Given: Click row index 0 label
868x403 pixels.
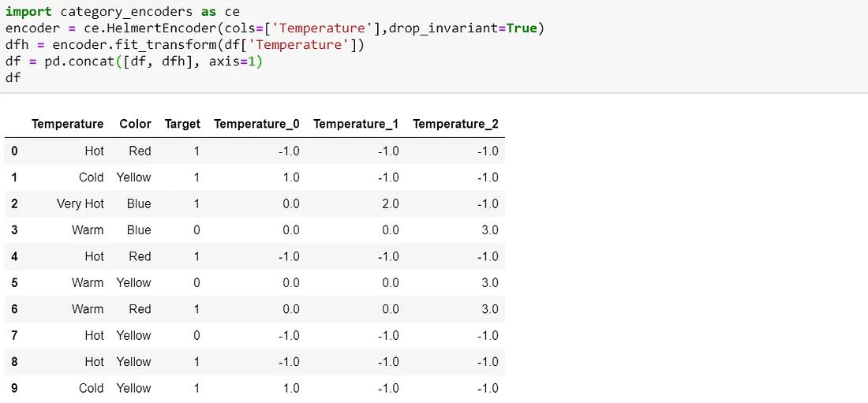Looking at the screenshot, I should coord(14,151).
